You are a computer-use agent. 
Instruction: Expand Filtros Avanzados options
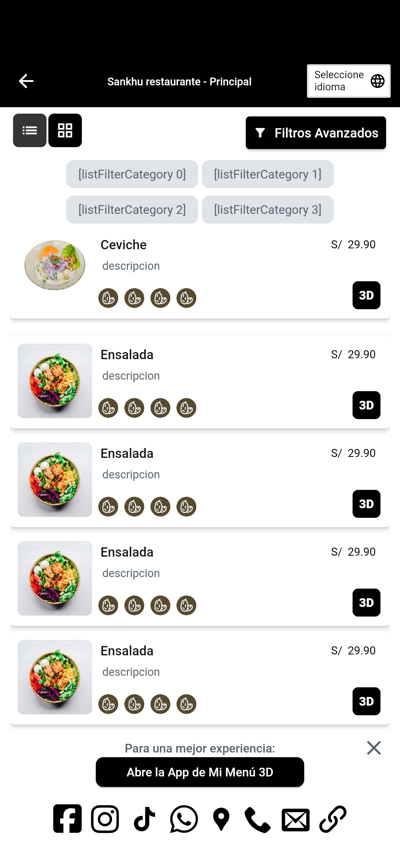click(315, 133)
